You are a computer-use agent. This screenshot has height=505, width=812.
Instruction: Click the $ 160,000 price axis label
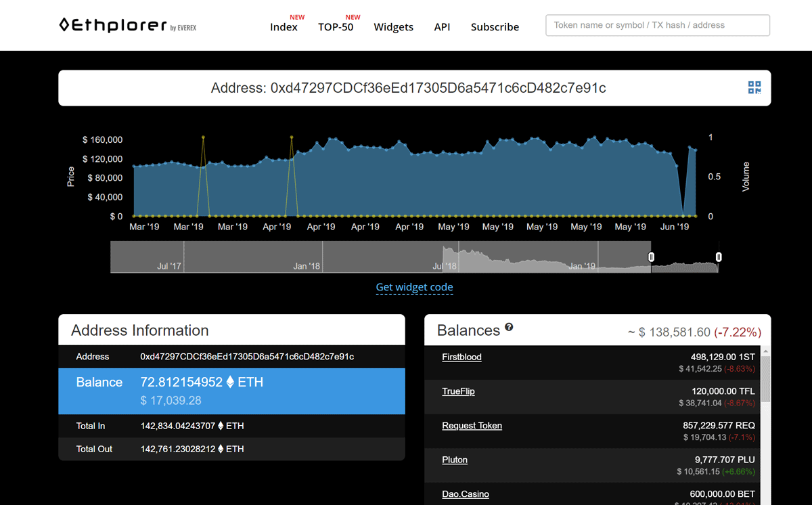point(102,139)
